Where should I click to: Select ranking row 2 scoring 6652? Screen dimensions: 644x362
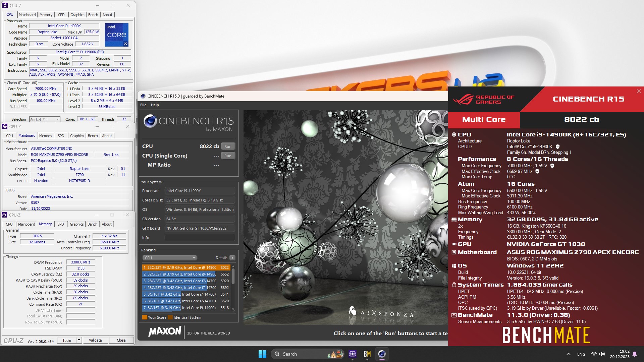pyautogui.click(x=186, y=274)
